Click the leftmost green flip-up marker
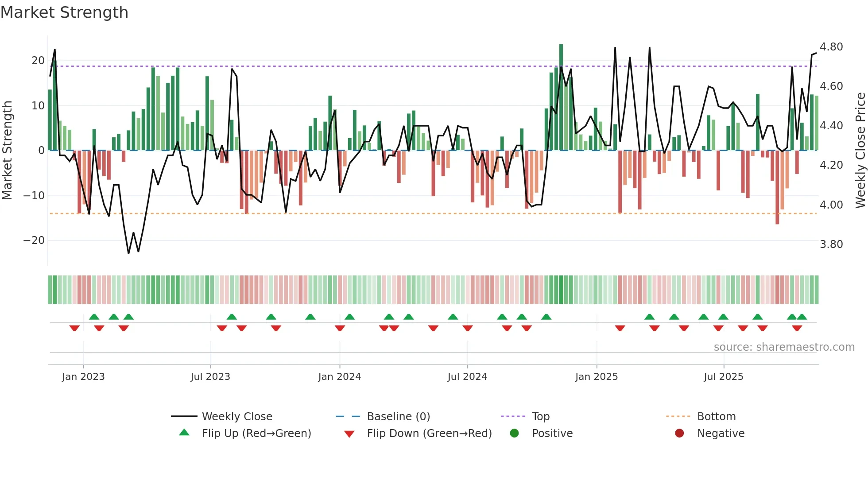This screenshot has height=488, width=868. click(x=94, y=317)
